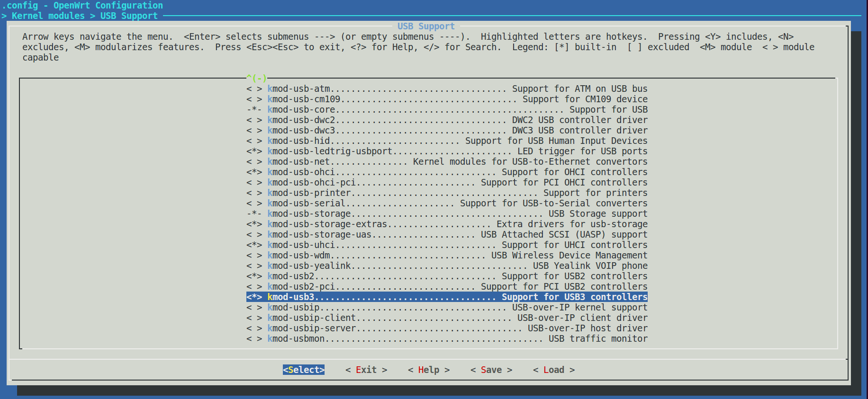Click the USB Support breadcrumb

(129, 16)
